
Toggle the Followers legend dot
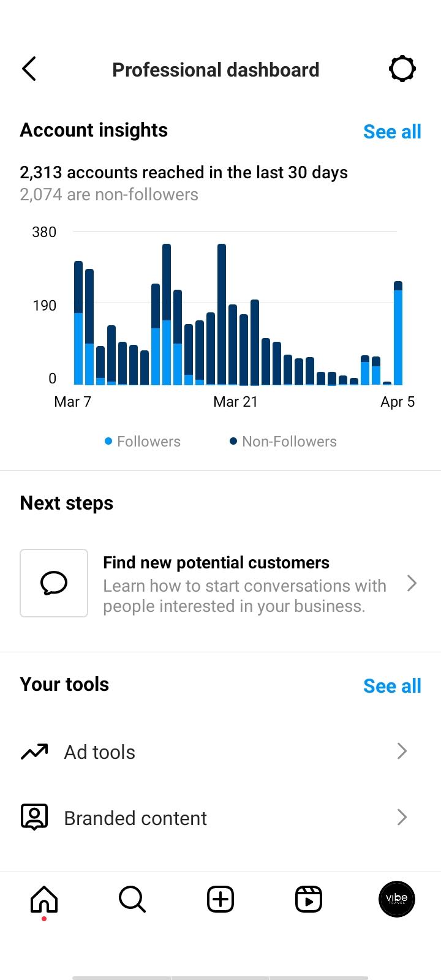(x=108, y=441)
